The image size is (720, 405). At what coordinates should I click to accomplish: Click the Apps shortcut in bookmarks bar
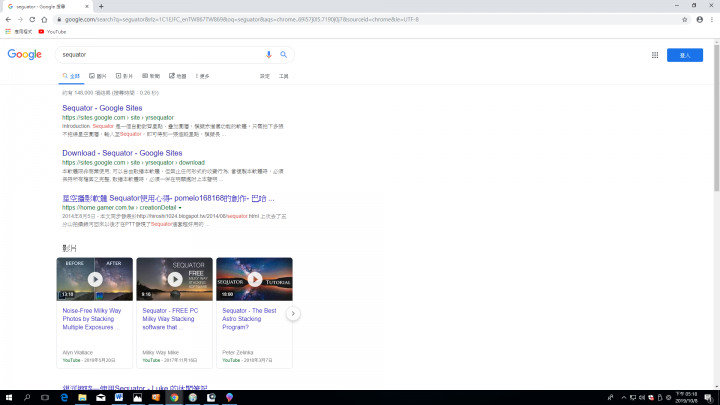click(x=19, y=32)
